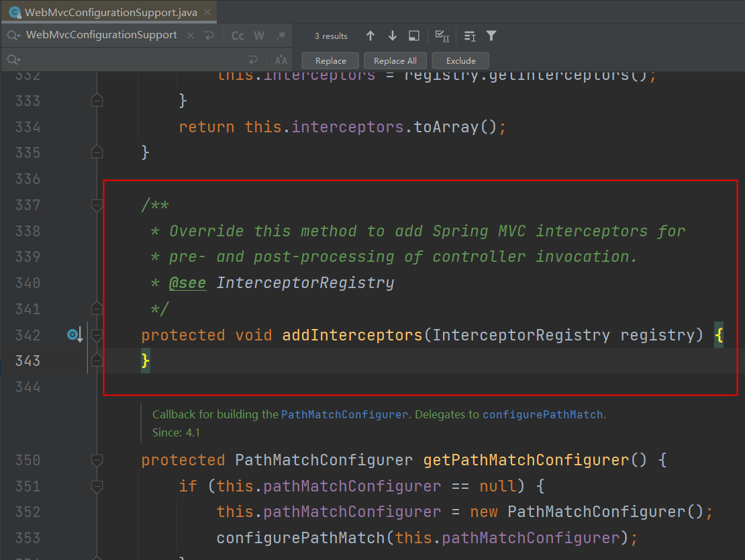Image resolution: width=745 pixels, height=560 pixels.
Task: Open search history dropdown in find field
Action: tap(14, 36)
